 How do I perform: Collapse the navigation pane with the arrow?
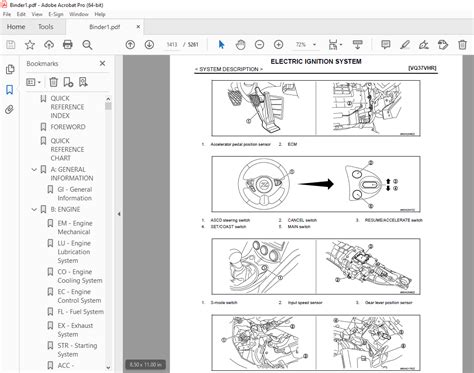pos(119,214)
